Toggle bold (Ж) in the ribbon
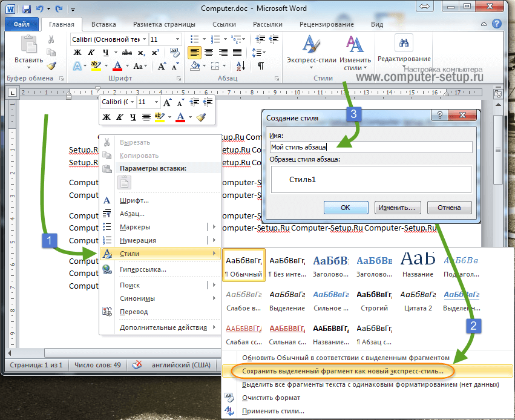 click(x=77, y=53)
